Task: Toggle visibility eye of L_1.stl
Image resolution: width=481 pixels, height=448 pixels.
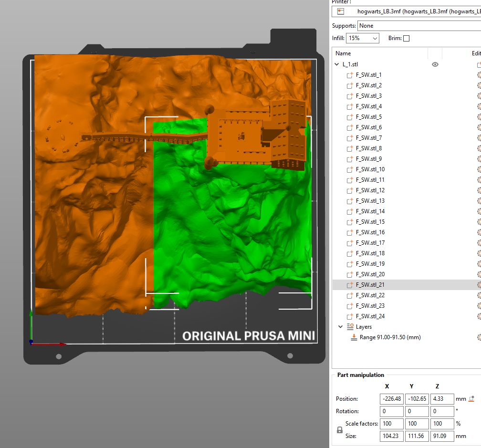Action: point(435,64)
